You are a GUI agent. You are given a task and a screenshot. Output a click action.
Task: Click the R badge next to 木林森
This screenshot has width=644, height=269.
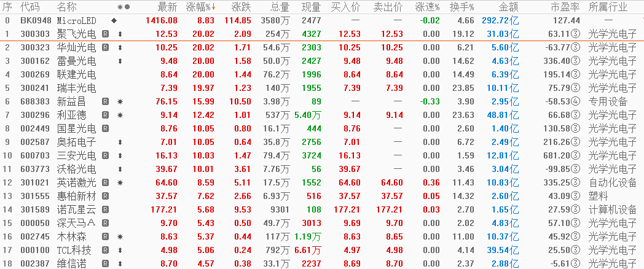tap(106, 237)
